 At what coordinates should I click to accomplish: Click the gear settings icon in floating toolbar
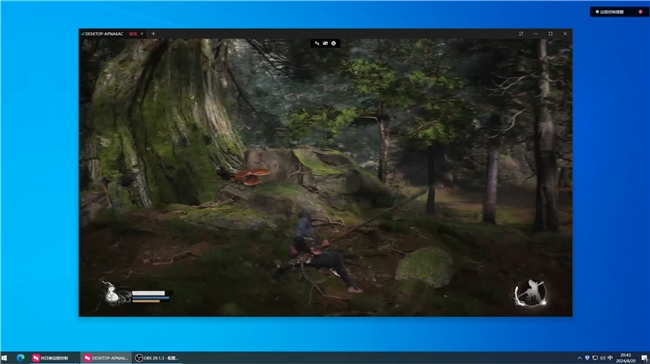pos(334,43)
